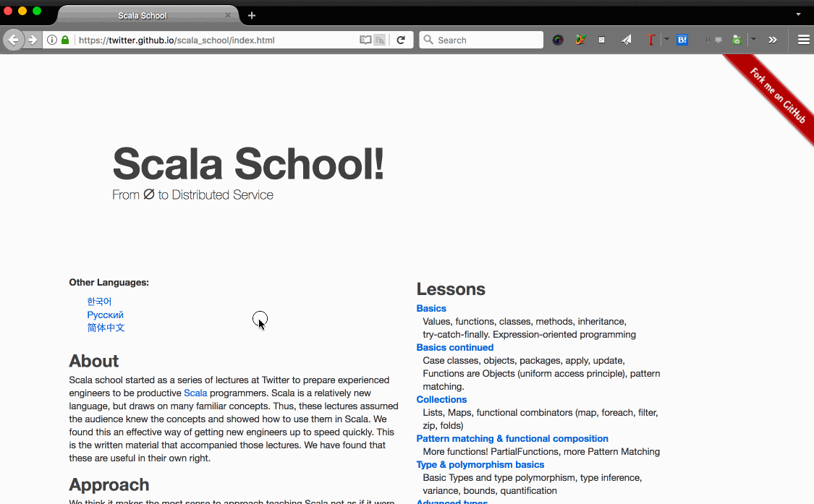The height and width of the screenshot is (504, 814).
Task: Open the Basics continued lesson
Action: [x=455, y=347]
